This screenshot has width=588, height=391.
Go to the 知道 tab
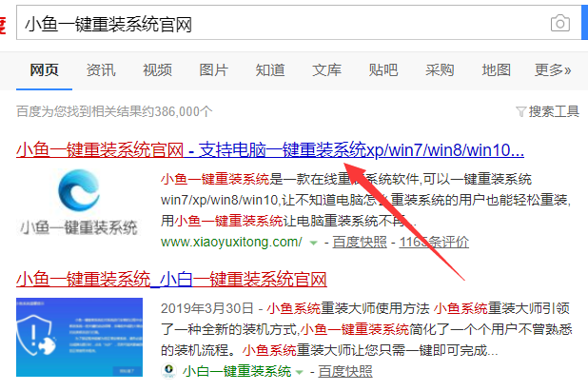tap(270, 70)
